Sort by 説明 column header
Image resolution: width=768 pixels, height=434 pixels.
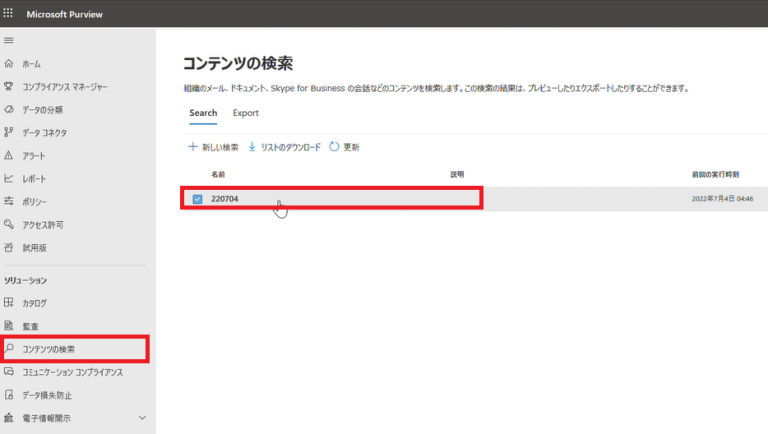point(457,174)
